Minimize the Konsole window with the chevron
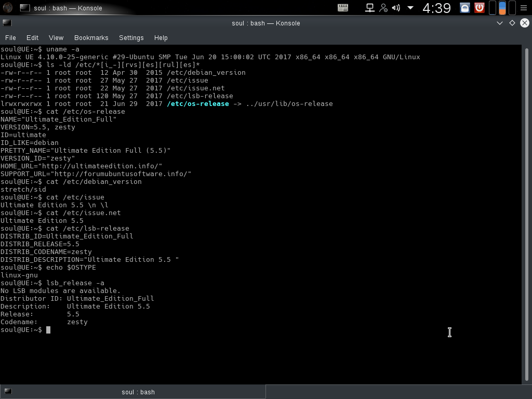This screenshot has width=532, height=399. (x=499, y=23)
